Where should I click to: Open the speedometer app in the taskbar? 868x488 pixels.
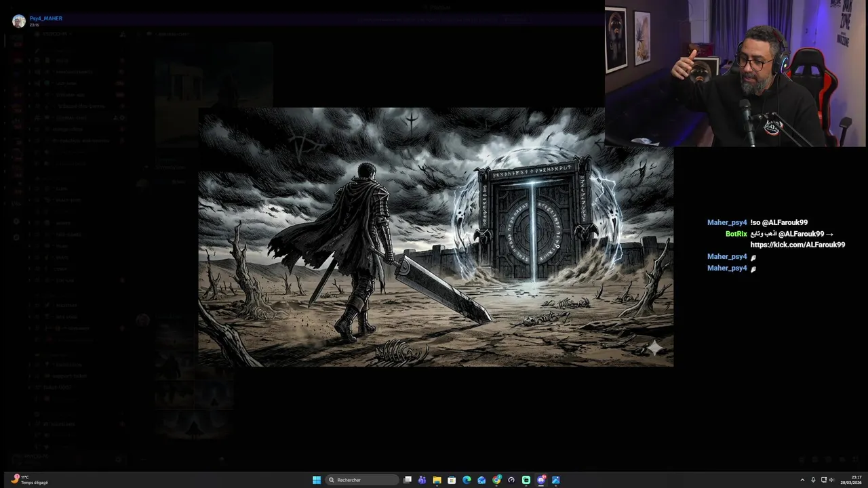(x=511, y=480)
